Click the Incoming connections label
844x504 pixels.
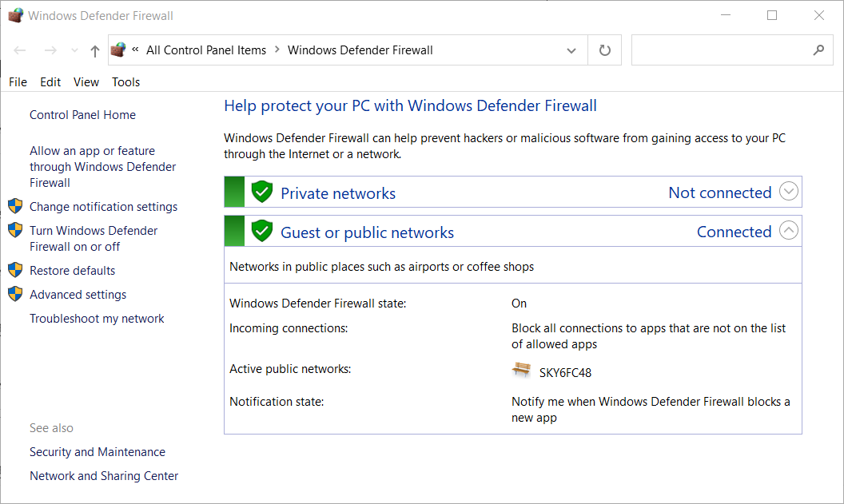click(x=289, y=328)
